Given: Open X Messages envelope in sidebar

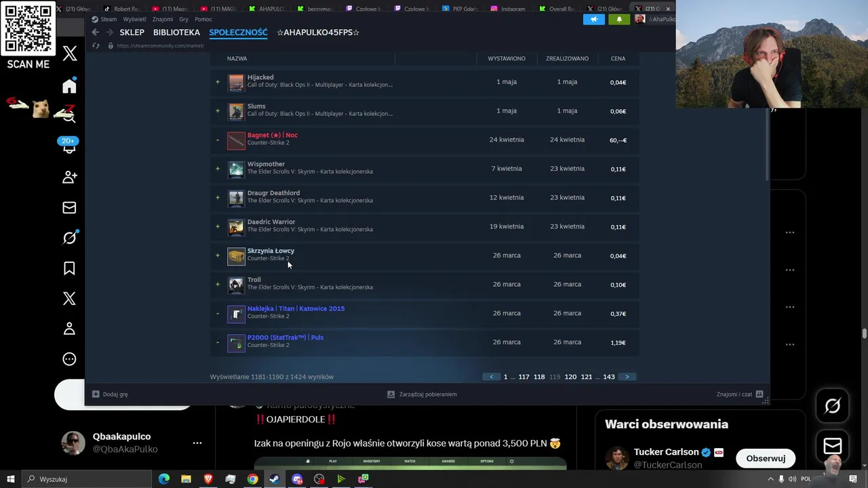Looking at the screenshot, I should 69,207.
